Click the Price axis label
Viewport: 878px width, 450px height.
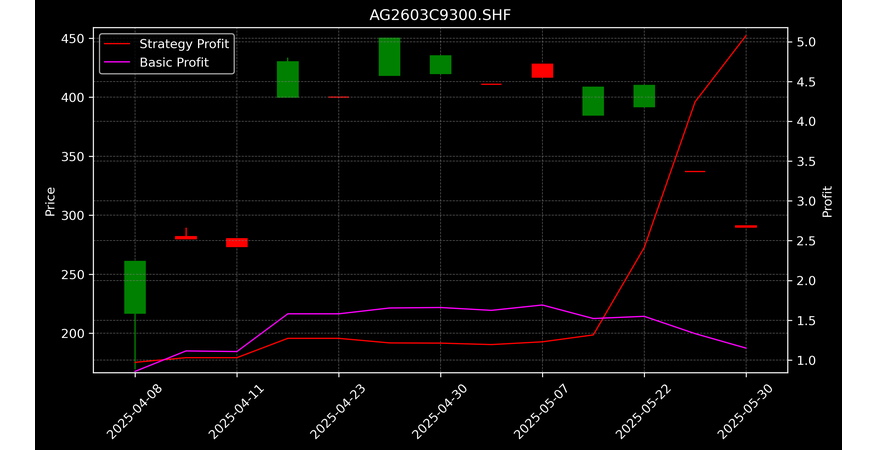point(50,201)
